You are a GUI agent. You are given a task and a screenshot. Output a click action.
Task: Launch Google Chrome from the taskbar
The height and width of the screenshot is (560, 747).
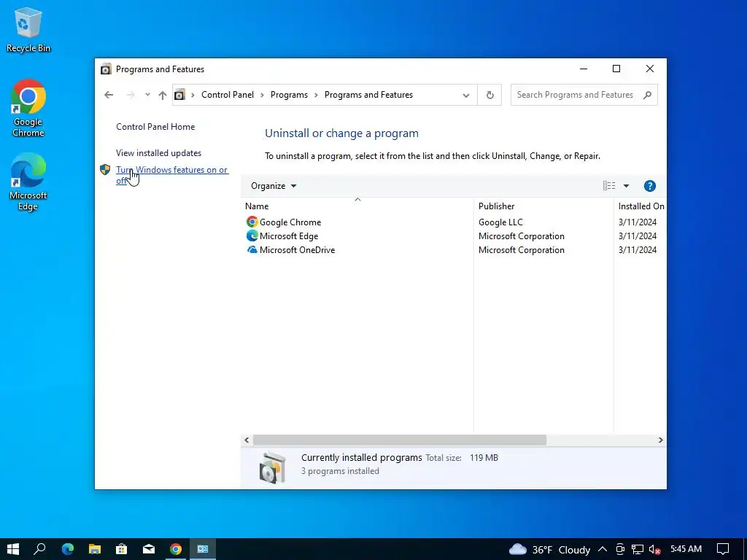(176, 549)
